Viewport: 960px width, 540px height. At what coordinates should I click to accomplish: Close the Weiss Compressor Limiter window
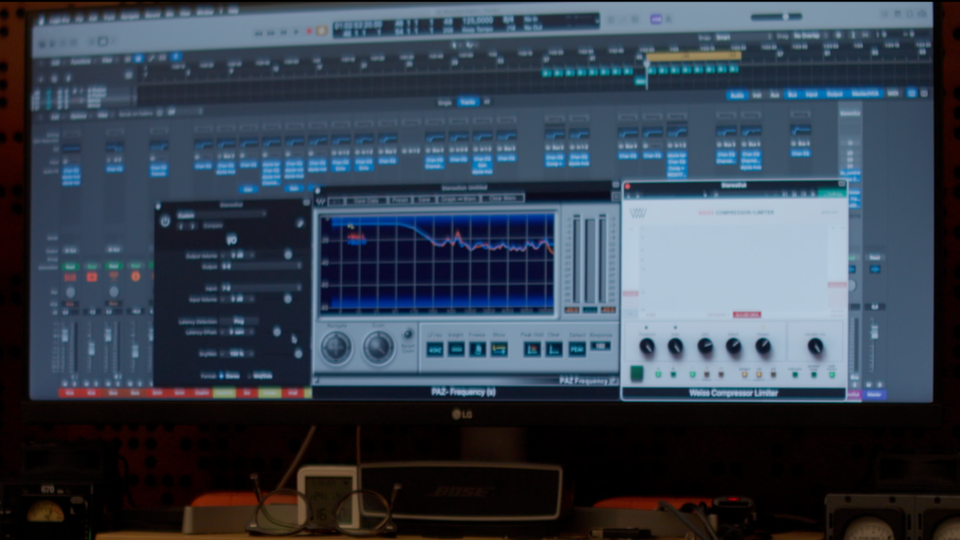click(x=628, y=186)
